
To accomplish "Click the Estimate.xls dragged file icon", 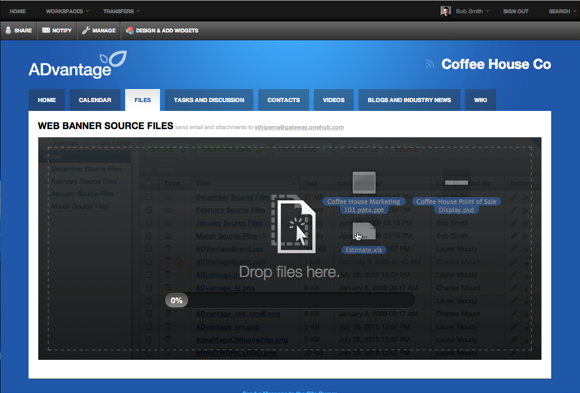I will (x=364, y=232).
